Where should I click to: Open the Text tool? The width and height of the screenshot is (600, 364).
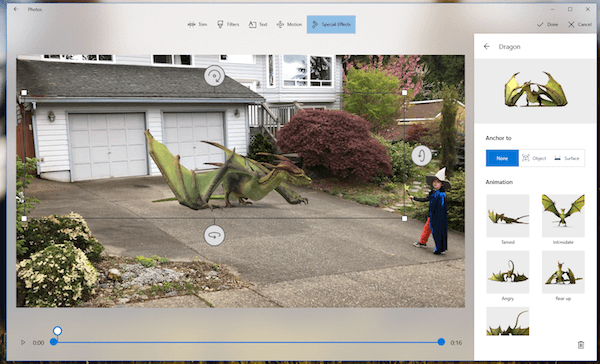[258, 24]
